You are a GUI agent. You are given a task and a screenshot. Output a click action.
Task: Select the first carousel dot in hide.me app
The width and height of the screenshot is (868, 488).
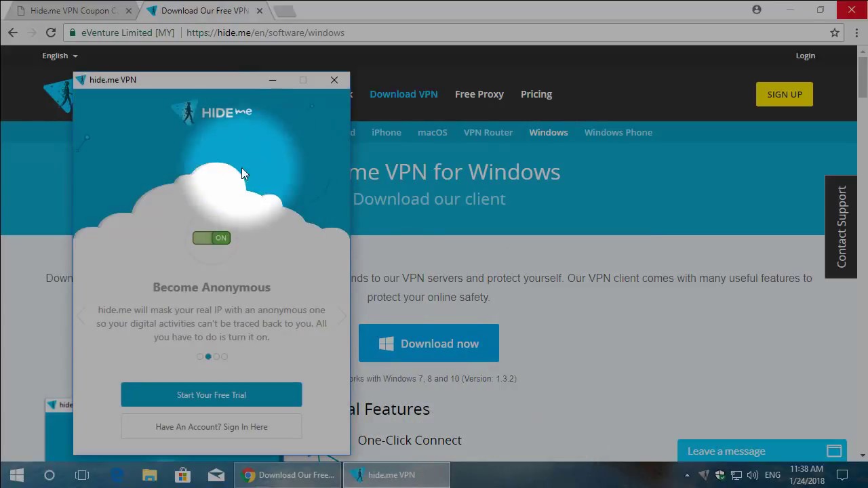[200, 357]
